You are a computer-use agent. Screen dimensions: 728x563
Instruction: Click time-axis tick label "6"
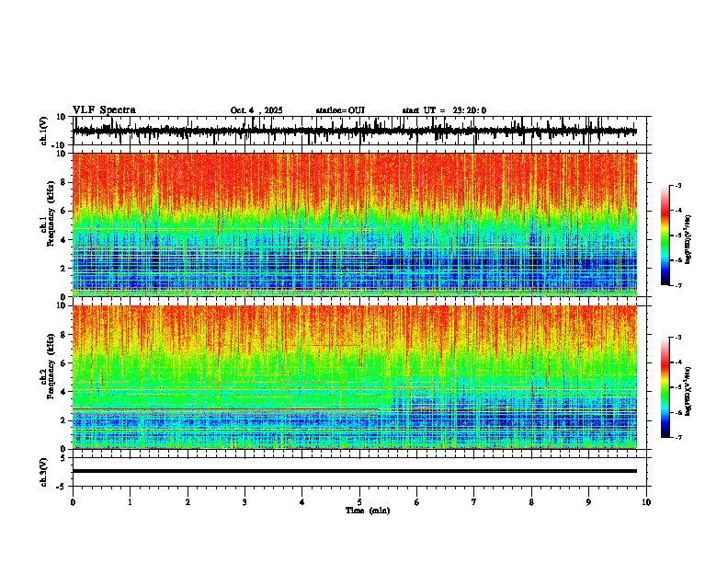click(x=417, y=502)
